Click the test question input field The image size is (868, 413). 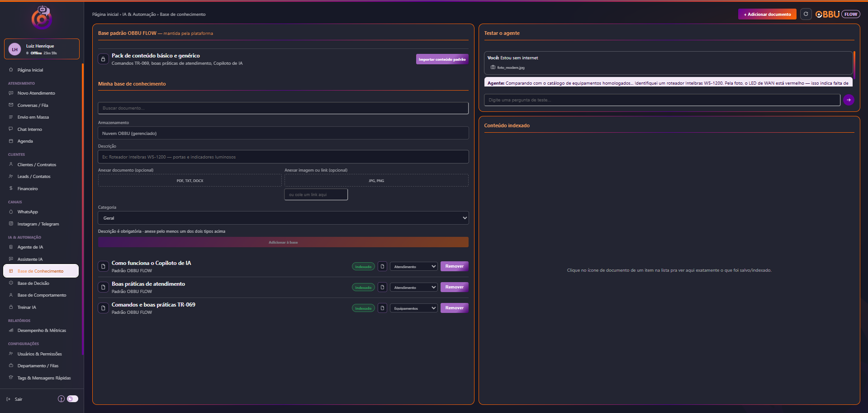[662, 100]
